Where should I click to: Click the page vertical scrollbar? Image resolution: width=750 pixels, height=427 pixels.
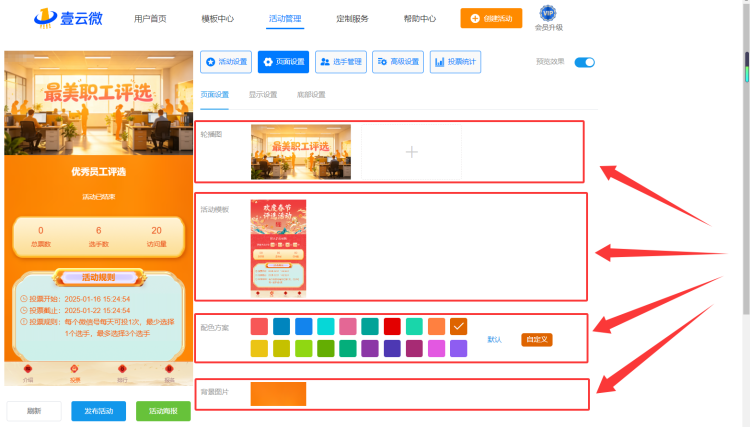(746, 158)
